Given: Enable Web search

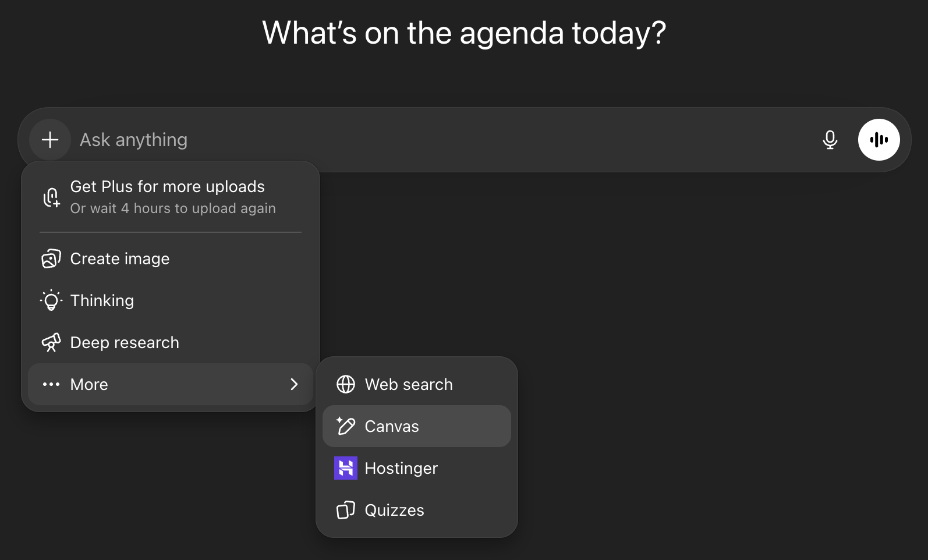Looking at the screenshot, I should 409,384.
